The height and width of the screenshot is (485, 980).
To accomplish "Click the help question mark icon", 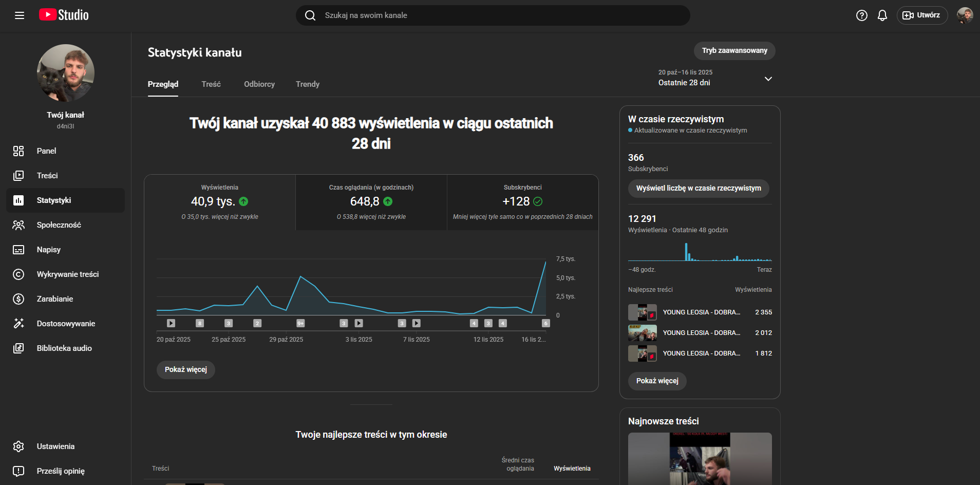I will (x=861, y=15).
